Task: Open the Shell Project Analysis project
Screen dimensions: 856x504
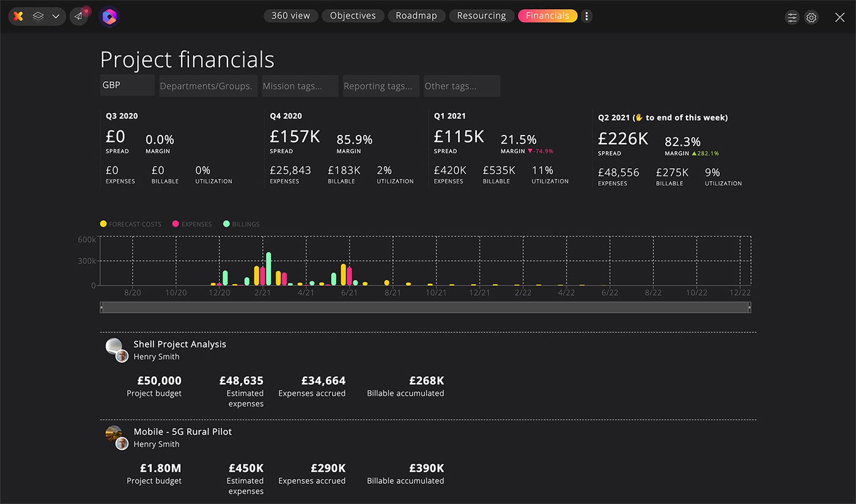Action: (180, 344)
